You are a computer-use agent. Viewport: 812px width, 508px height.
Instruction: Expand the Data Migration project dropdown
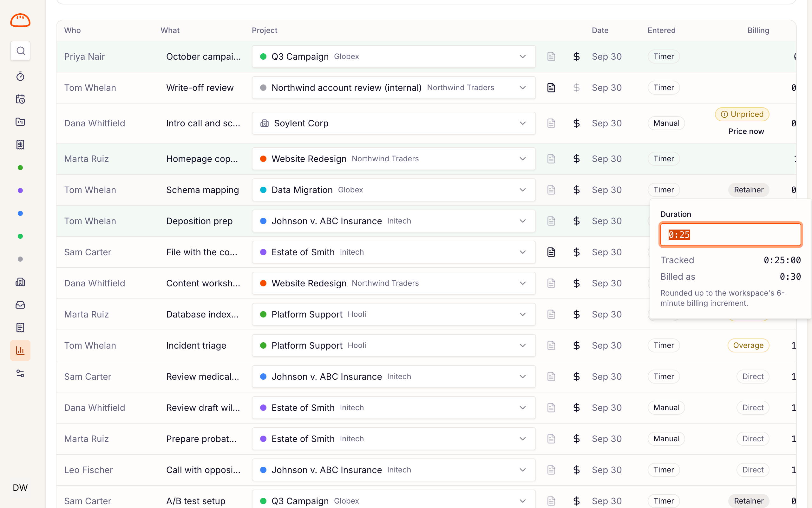[394, 190]
